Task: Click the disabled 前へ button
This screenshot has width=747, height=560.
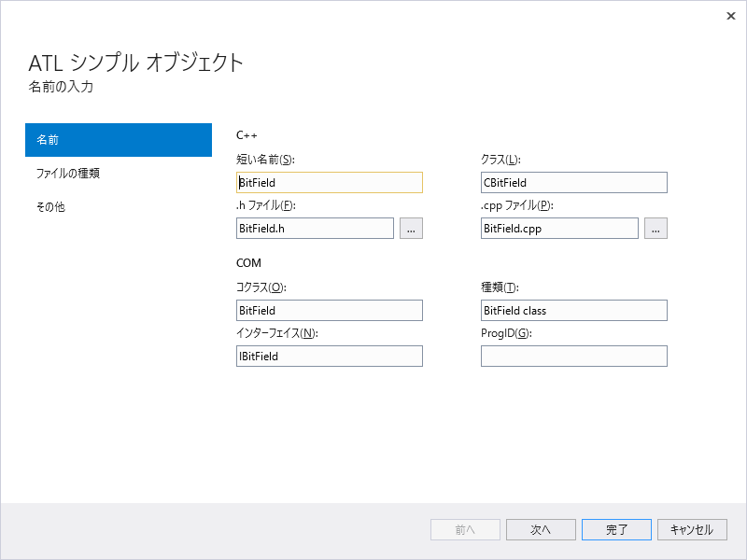Action: pyautogui.click(x=465, y=529)
